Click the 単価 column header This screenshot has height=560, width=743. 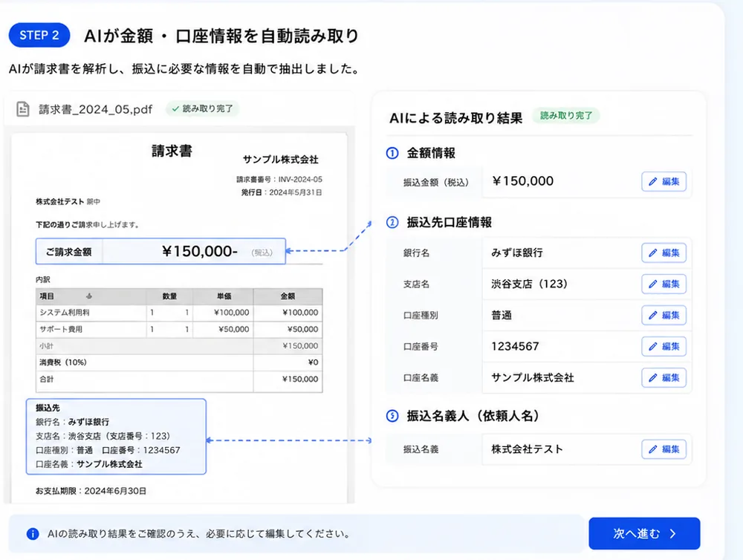223,296
